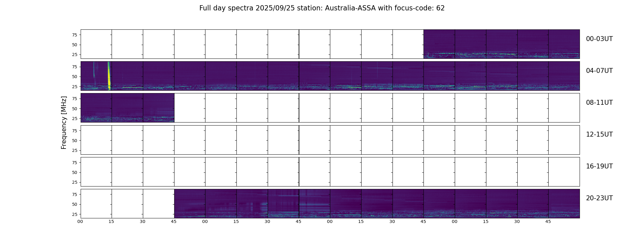Click the '00-03UT' row label
The height and width of the screenshot is (245, 644).
pyautogui.click(x=599, y=39)
